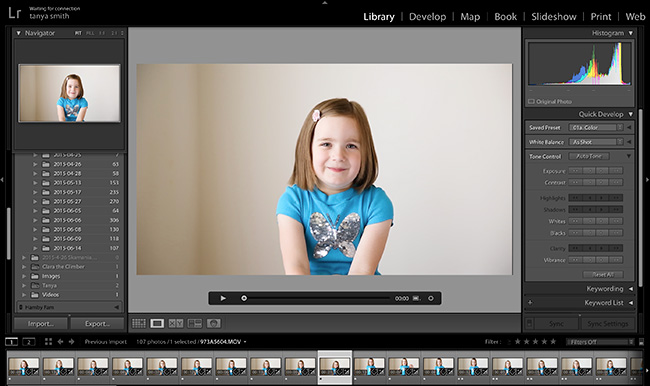650x386 pixels.
Task: Set Navigator zoom to FILL
Action: 90,33
